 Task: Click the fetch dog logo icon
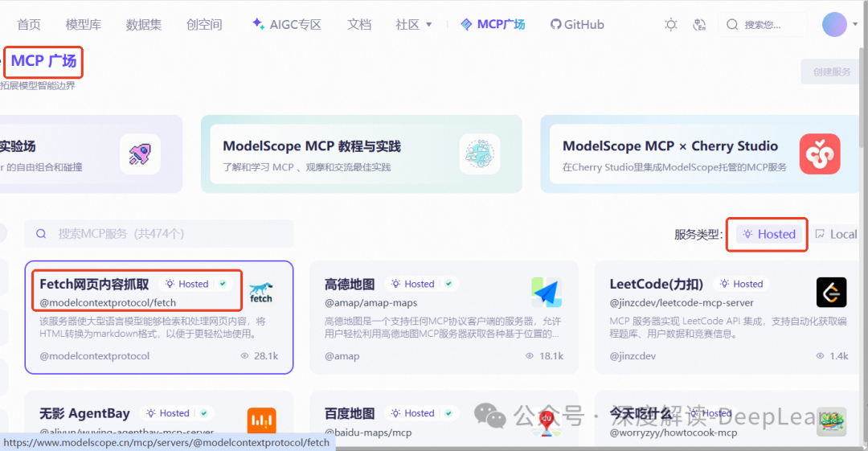click(260, 292)
